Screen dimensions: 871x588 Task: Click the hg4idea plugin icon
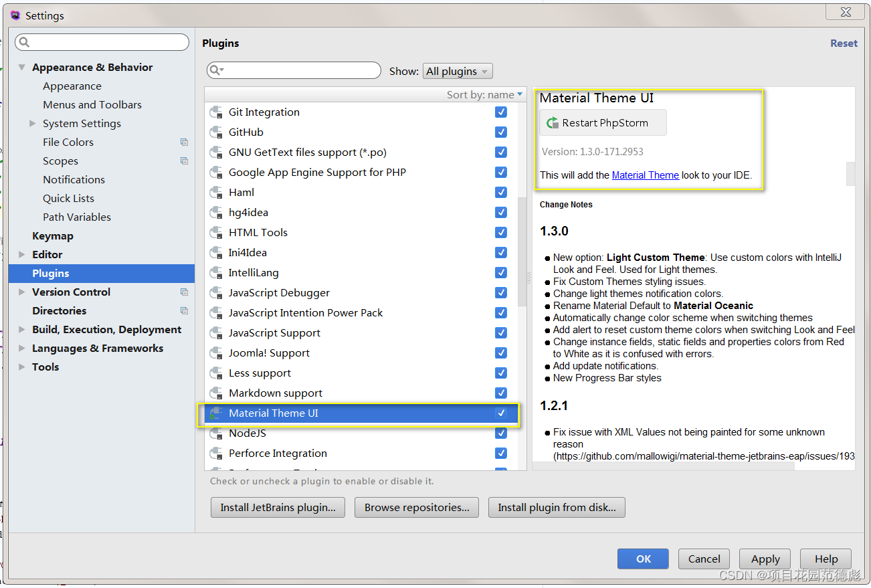(216, 213)
